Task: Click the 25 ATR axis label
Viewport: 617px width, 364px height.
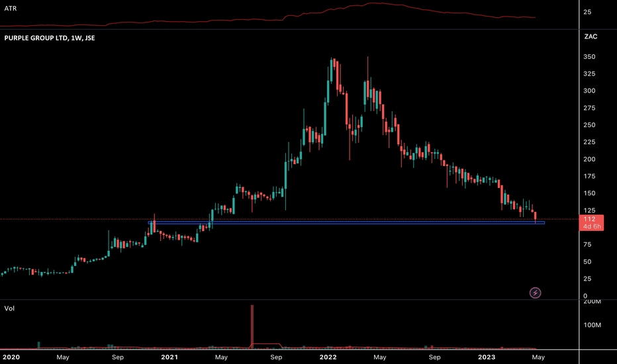Action: [587, 12]
